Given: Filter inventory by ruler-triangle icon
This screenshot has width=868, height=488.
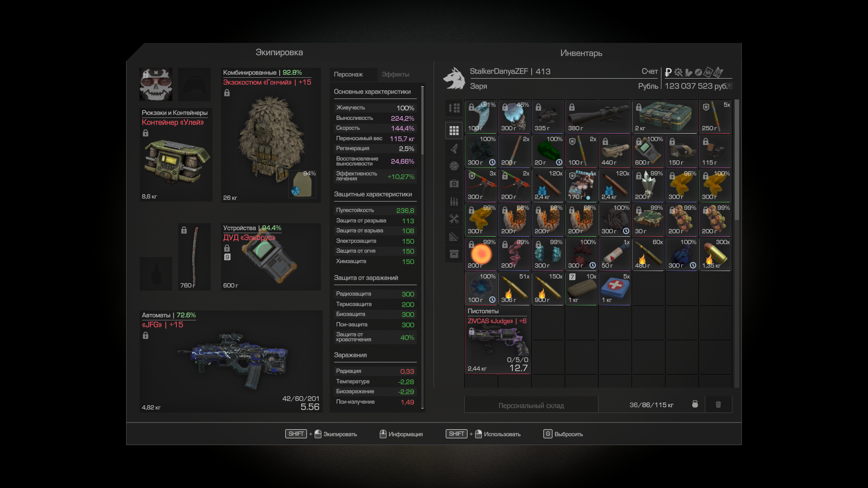Looking at the screenshot, I should [x=454, y=236].
